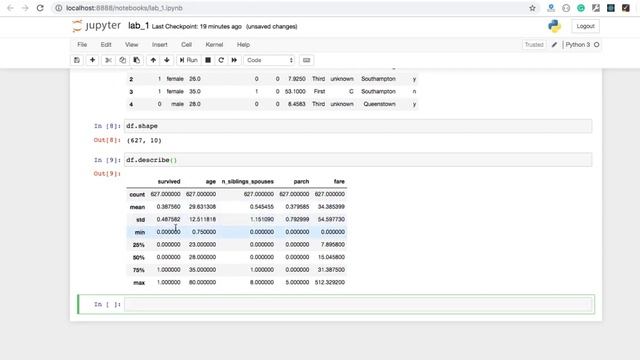The width and height of the screenshot is (640, 360).
Task: Click the max fare value 512.329200
Action: [330, 282]
